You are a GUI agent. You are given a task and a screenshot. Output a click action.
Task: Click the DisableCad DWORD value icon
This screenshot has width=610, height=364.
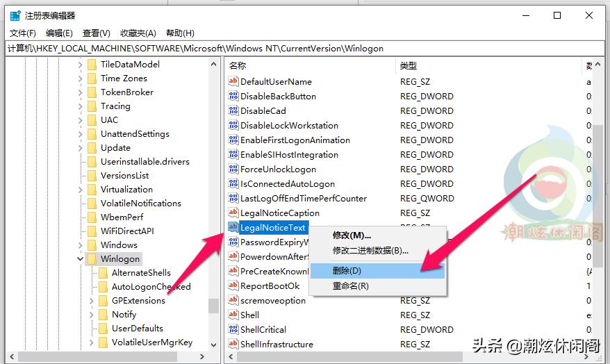click(233, 111)
